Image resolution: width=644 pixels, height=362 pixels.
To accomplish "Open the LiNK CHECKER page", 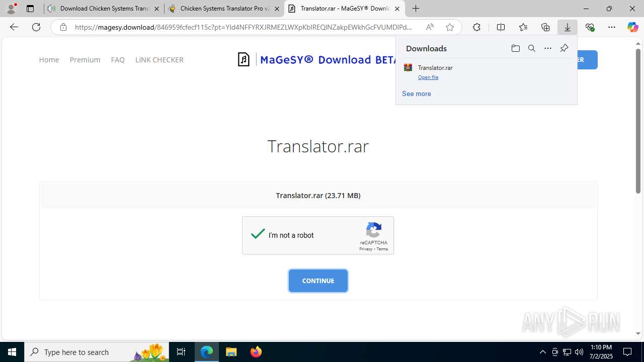I will coord(159,59).
